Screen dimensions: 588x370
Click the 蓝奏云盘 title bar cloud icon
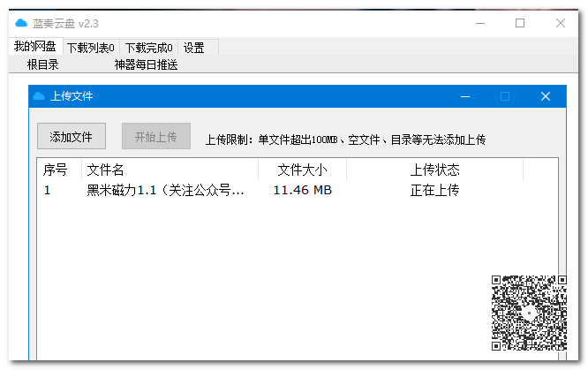pos(21,23)
